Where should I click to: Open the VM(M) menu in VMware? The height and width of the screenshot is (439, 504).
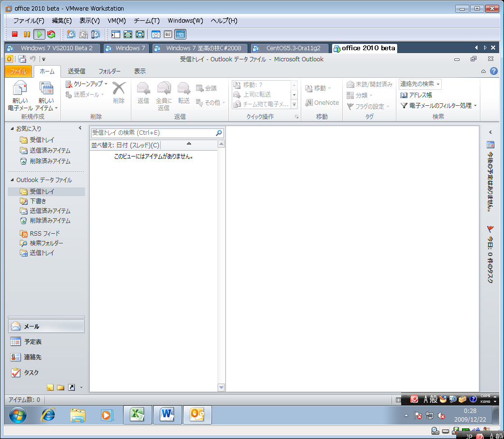(x=116, y=21)
